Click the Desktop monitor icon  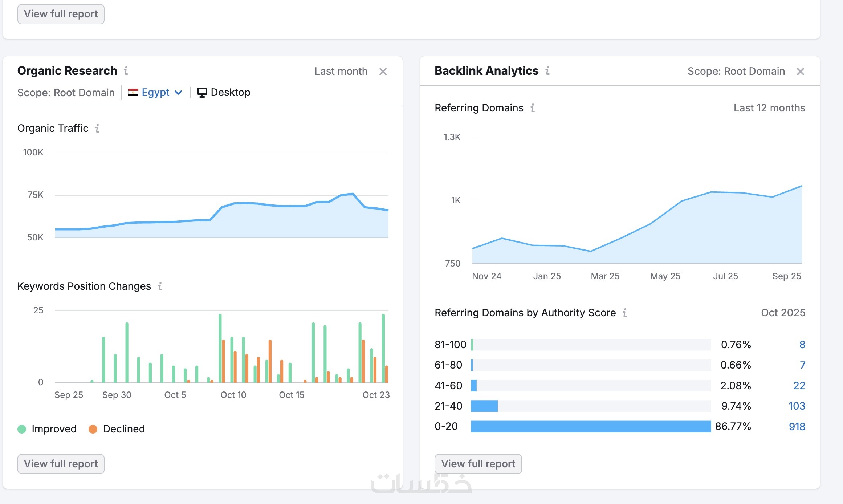click(x=202, y=93)
